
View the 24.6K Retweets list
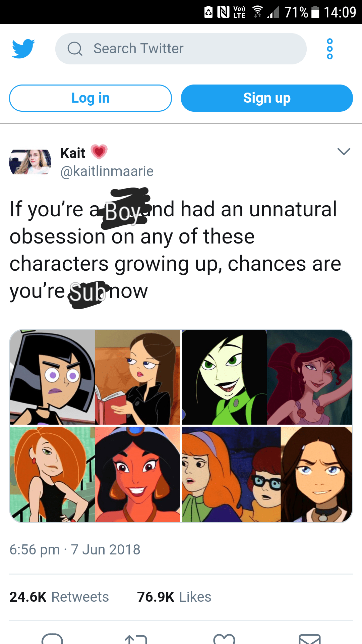click(59, 597)
